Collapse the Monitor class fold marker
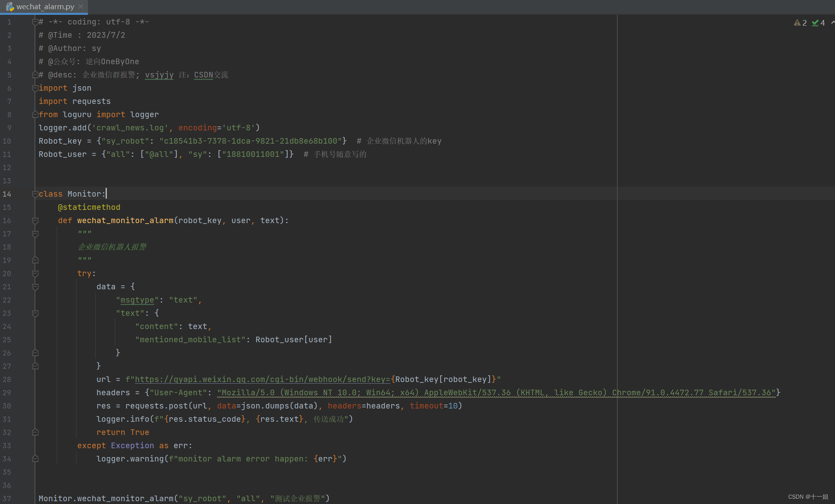The image size is (835, 504). pyautogui.click(x=35, y=194)
